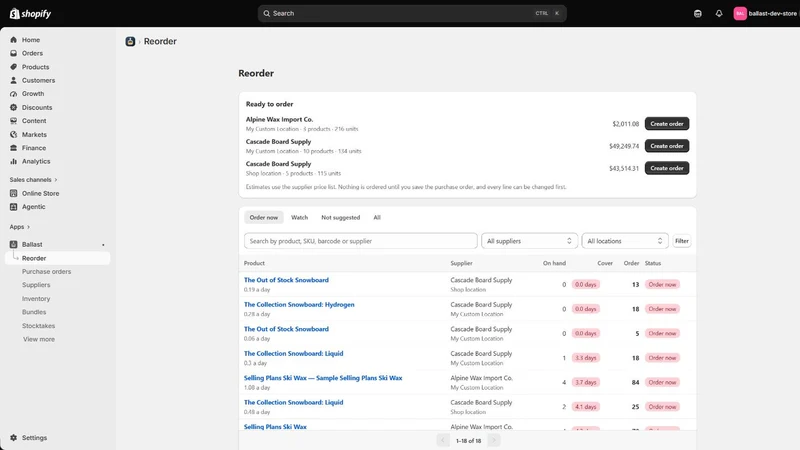
Task: Switch to the Watch tab
Action: [299, 217]
